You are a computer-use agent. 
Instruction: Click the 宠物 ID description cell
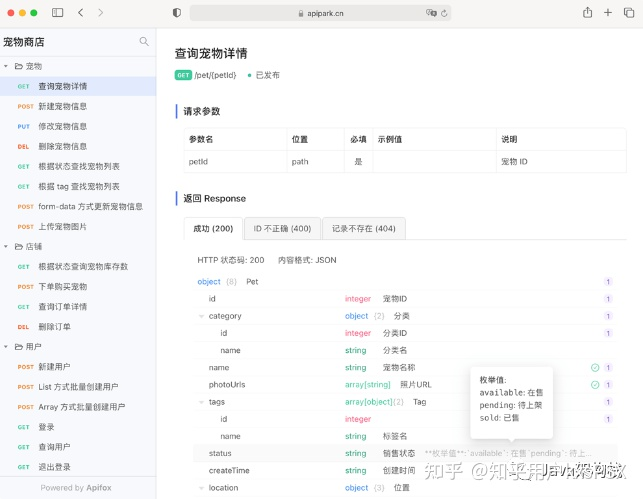tap(561, 162)
